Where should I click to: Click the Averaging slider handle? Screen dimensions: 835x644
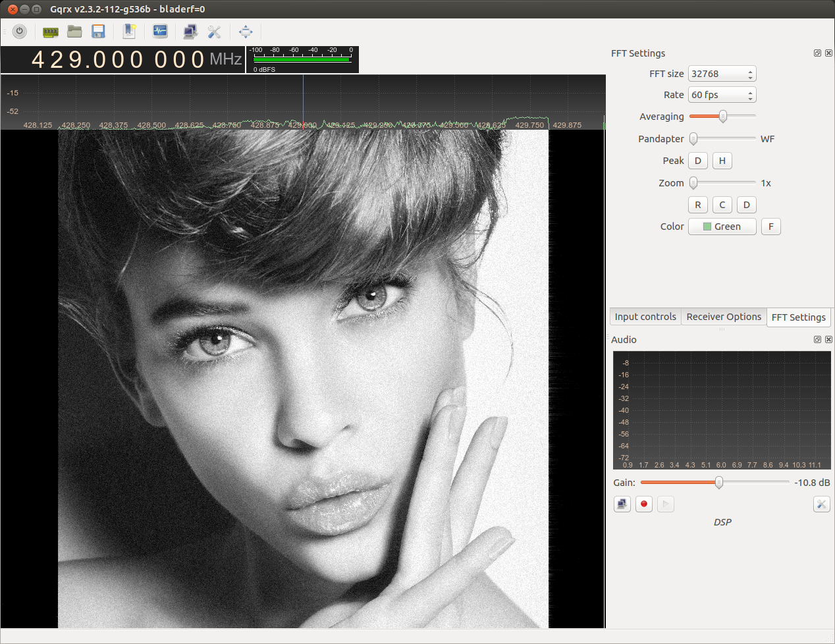coord(722,117)
